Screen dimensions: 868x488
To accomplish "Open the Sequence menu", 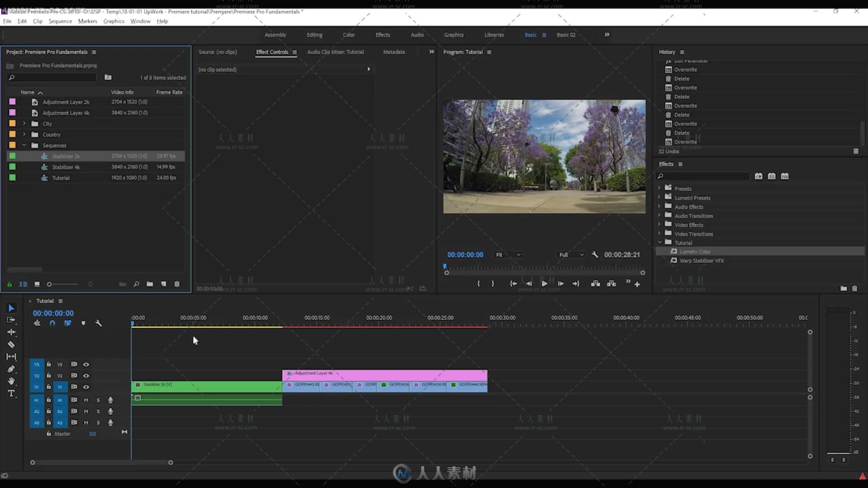I will (60, 21).
